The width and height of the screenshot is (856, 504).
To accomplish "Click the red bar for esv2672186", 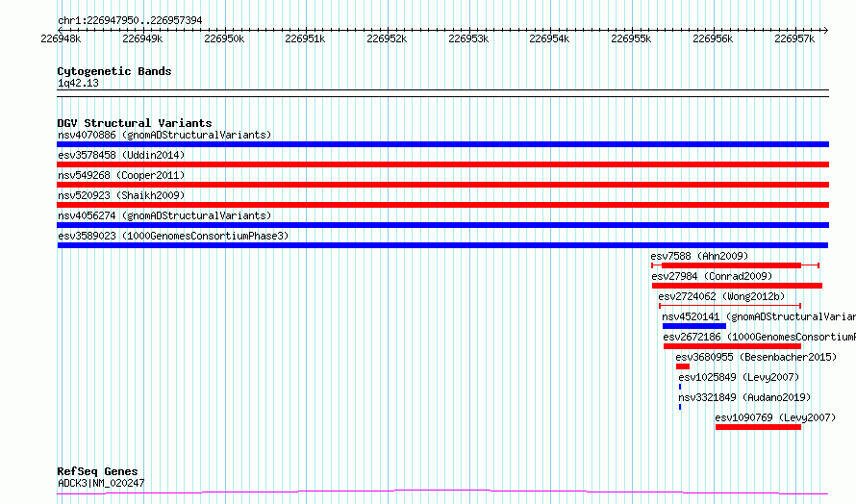I will coord(732,346).
